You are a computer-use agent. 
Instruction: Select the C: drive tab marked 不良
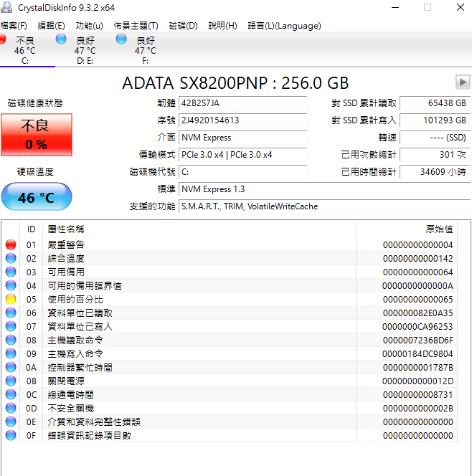point(24,50)
